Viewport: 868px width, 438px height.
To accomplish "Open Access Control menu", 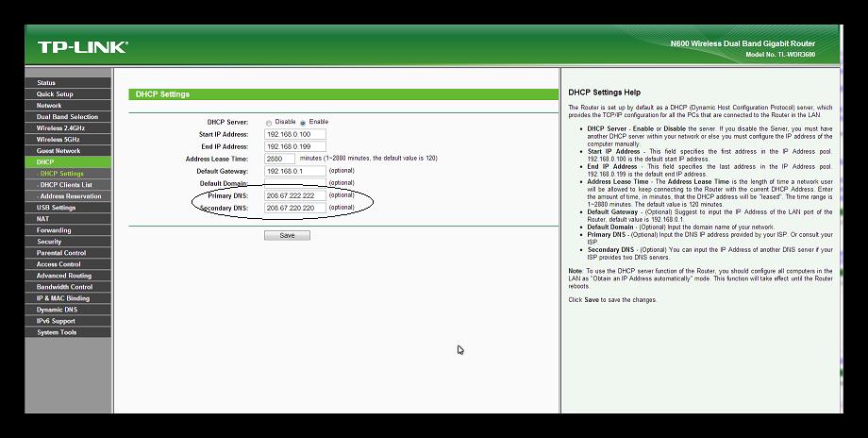I will [x=68, y=264].
